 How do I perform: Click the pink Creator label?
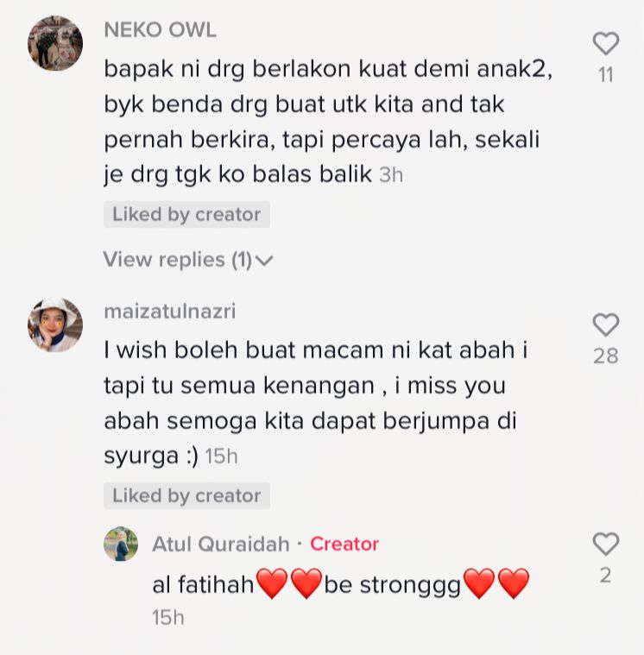344,544
